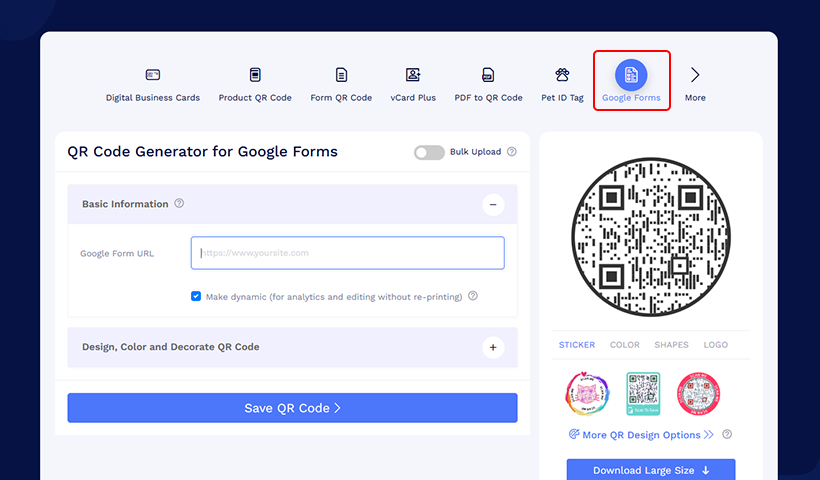Choose the Form QR Code icon

[x=341, y=75]
